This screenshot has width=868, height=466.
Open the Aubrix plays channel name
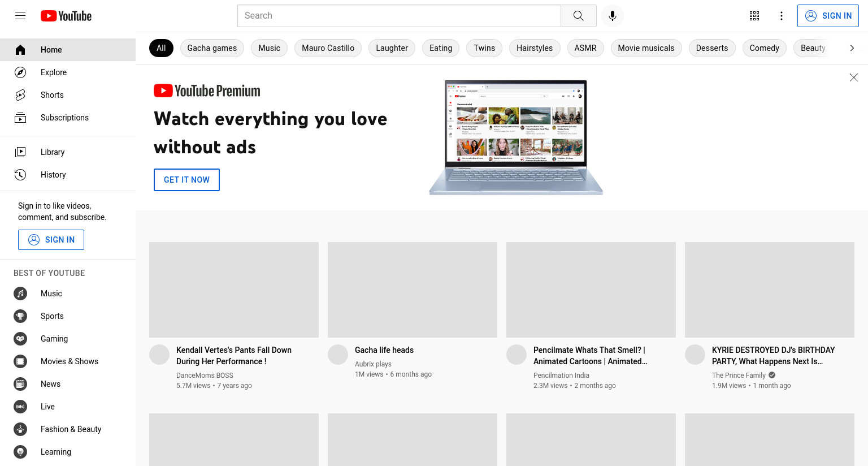coord(373,364)
